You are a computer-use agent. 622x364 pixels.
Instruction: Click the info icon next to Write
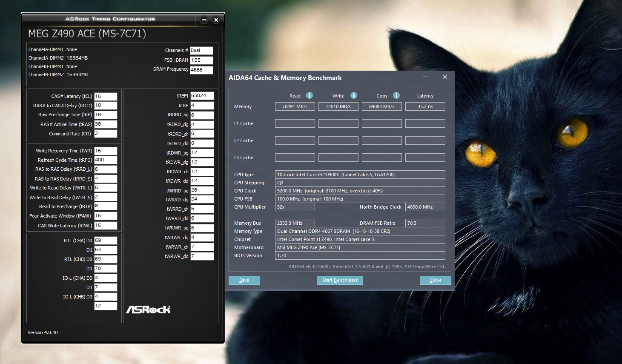click(354, 95)
